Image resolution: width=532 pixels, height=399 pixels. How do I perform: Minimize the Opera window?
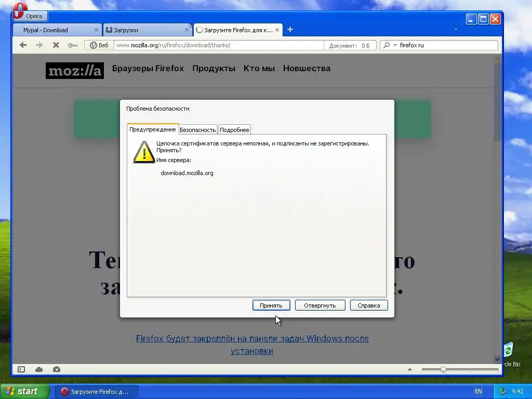[471, 19]
